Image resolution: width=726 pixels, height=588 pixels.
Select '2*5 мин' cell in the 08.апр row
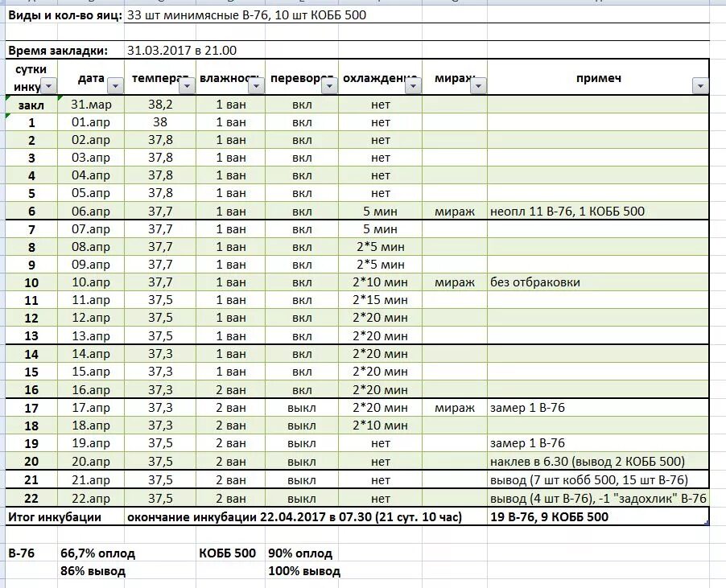[x=380, y=247]
